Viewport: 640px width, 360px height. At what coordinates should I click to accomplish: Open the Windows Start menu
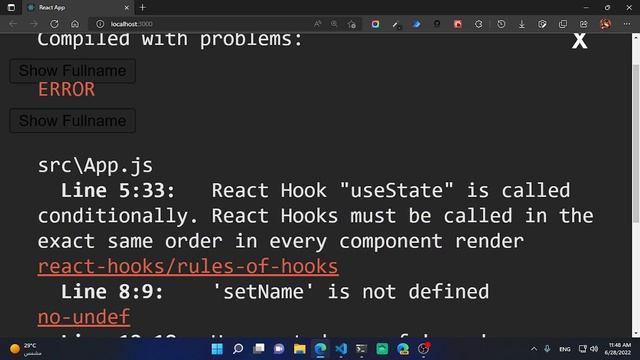tap(217, 349)
